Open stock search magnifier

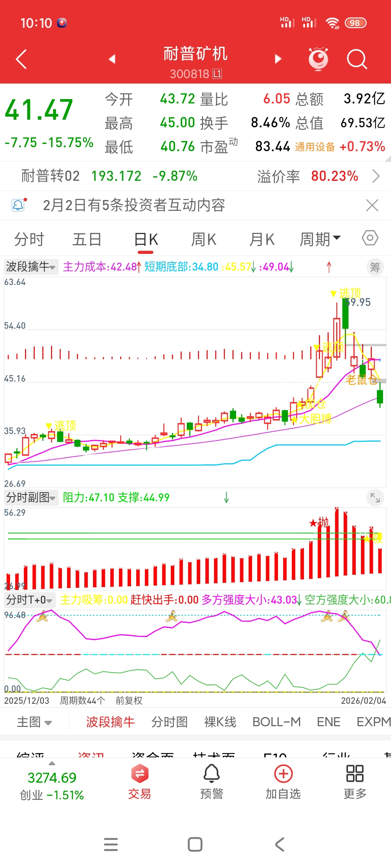pos(357,59)
